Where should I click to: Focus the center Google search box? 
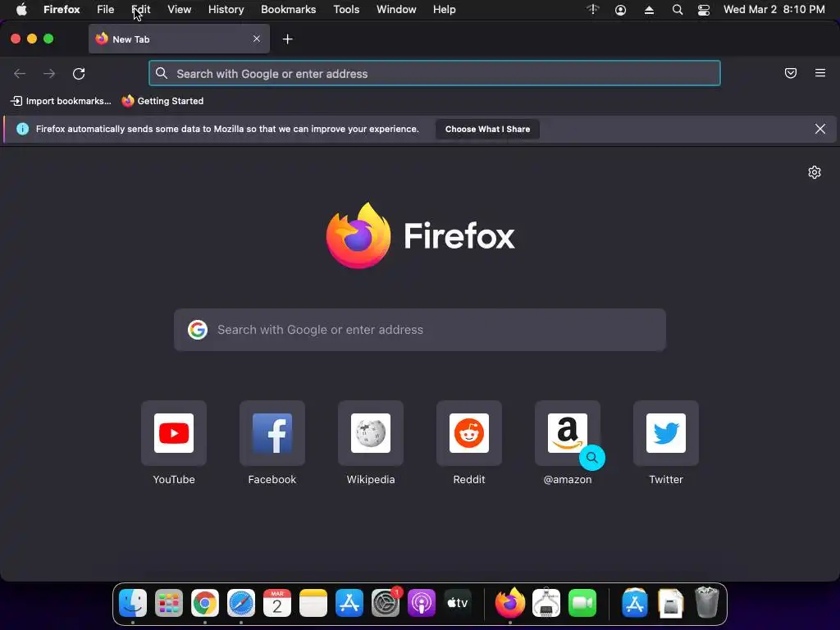pos(420,330)
